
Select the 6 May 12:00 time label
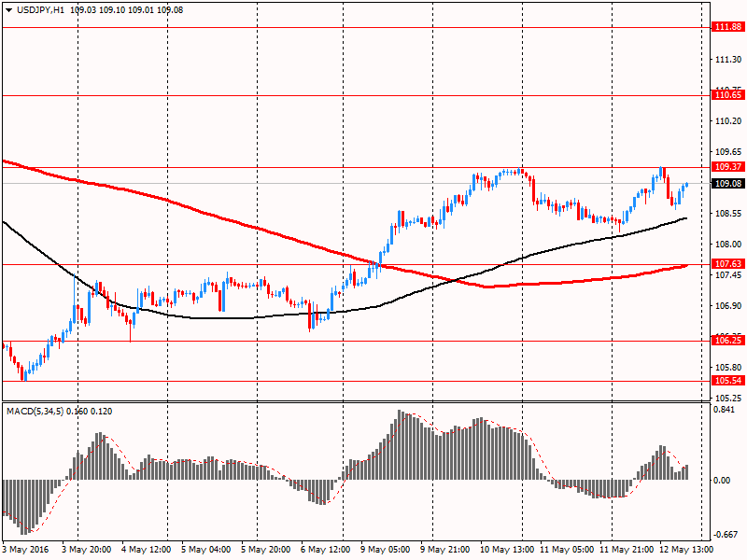pos(325,550)
